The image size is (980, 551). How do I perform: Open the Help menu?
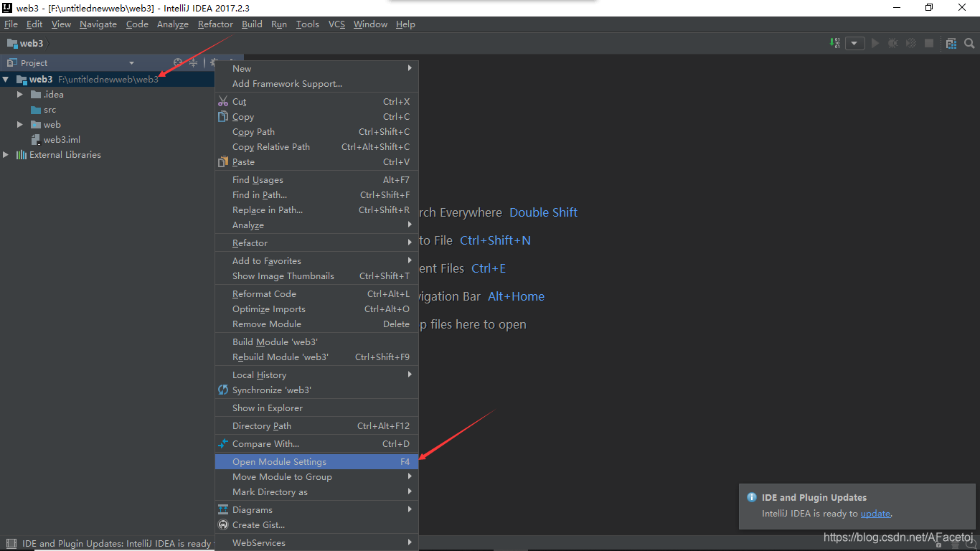(x=405, y=24)
